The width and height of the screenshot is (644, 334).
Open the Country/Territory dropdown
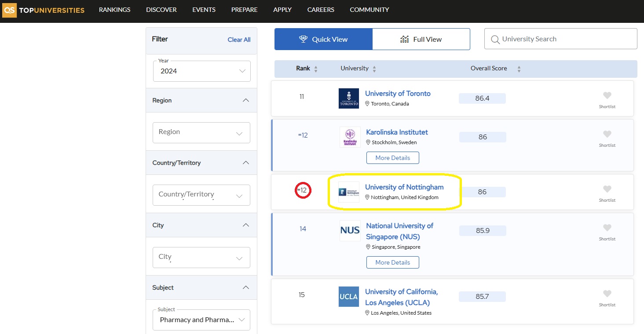pos(201,195)
